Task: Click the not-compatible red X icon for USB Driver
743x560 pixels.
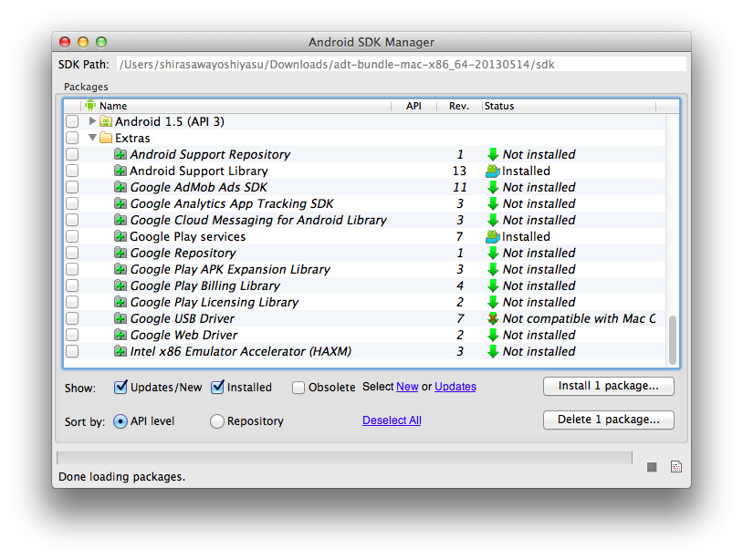Action: coord(493,318)
